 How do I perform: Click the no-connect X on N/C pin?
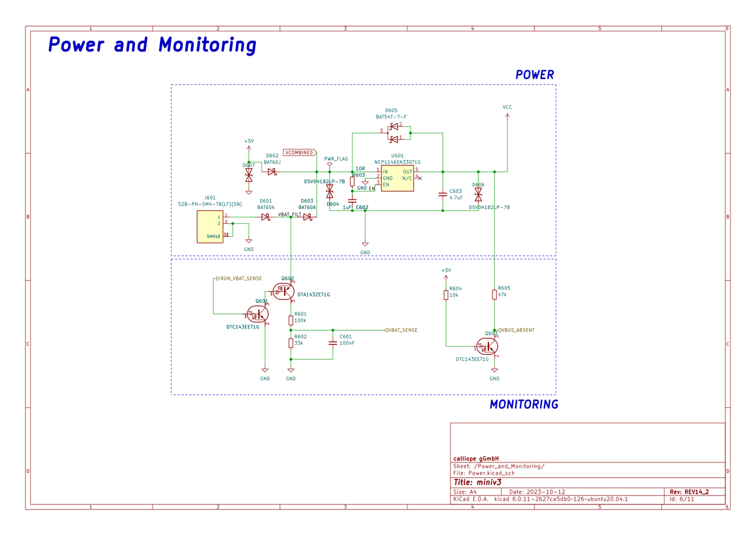[420, 178]
